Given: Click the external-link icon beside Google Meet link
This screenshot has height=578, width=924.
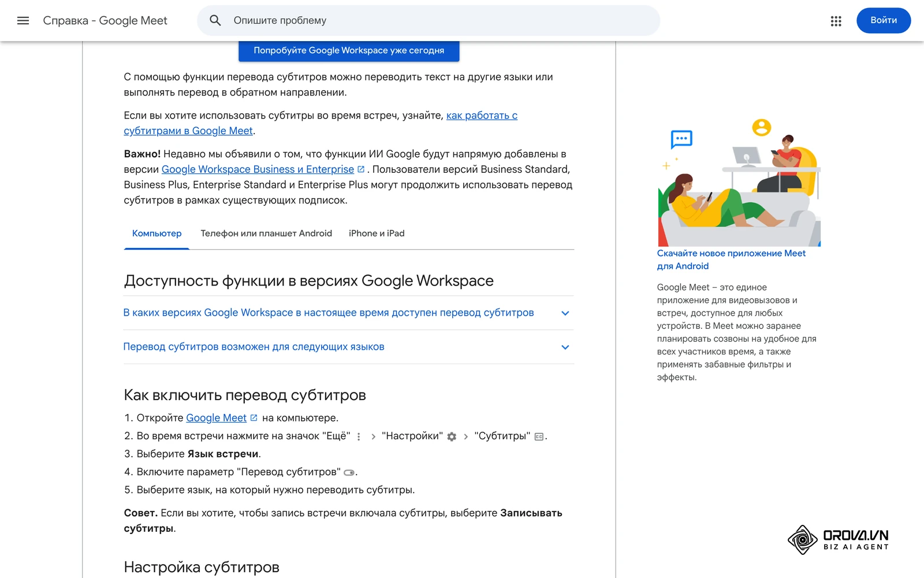Looking at the screenshot, I should click(x=254, y=418).
